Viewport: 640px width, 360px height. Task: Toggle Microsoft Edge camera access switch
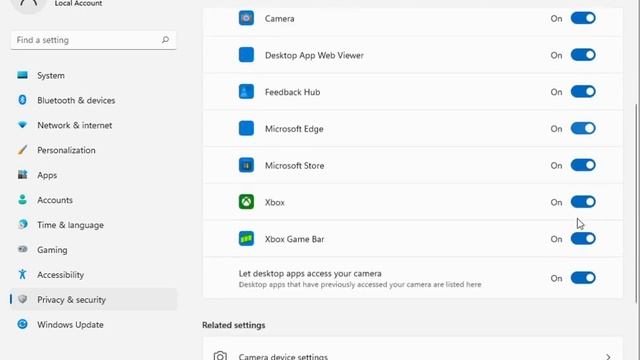pos(583,128)
